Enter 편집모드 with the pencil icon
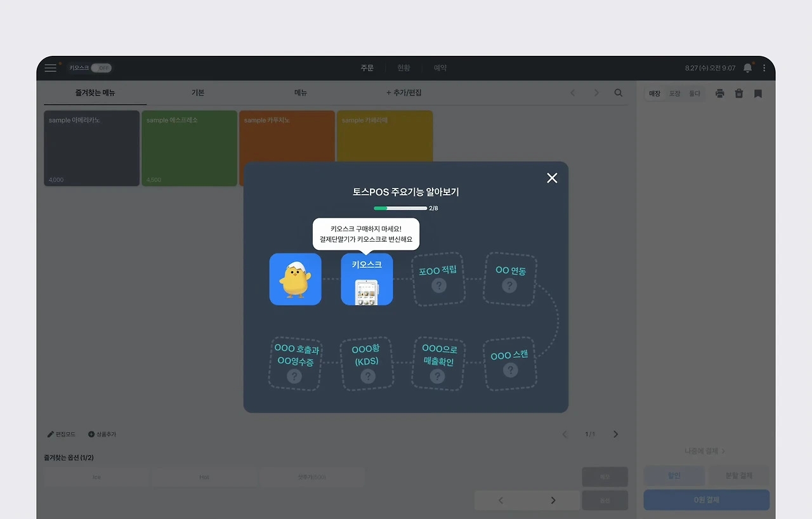Image resolution: width=812 pixels, height=519 pixels. pyautogui.click(x=62, y=435)
